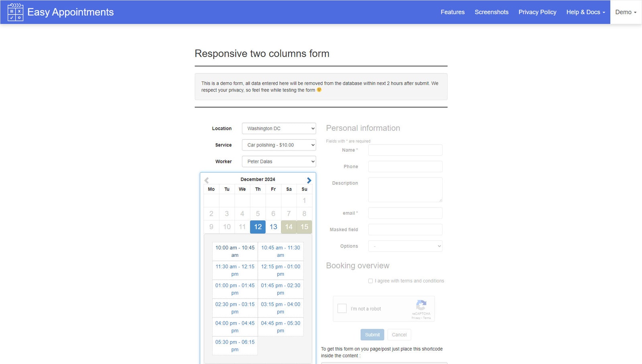Open the Features page
The image size is (642, 364).
(453, 12)
